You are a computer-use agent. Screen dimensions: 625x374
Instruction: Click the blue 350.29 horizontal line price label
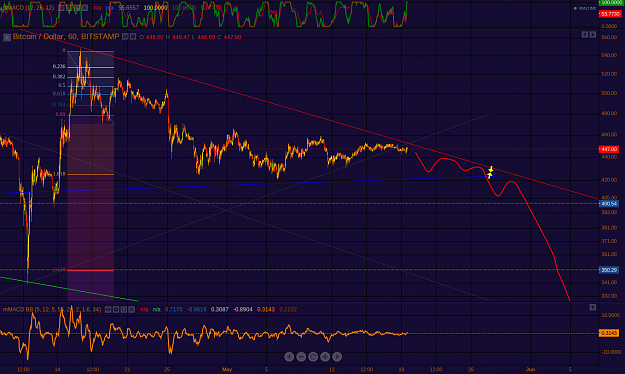pos(609,270)
